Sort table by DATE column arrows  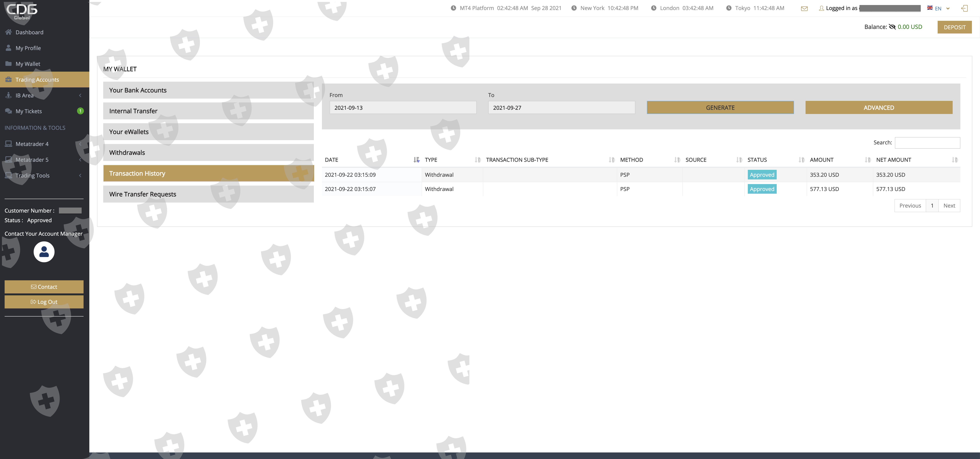click(416, 160)
